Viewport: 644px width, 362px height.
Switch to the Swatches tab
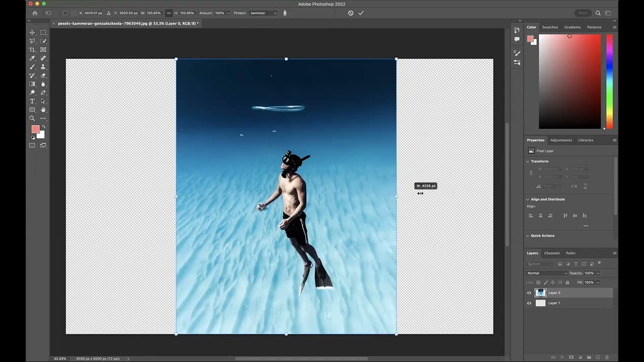(550, 27)
